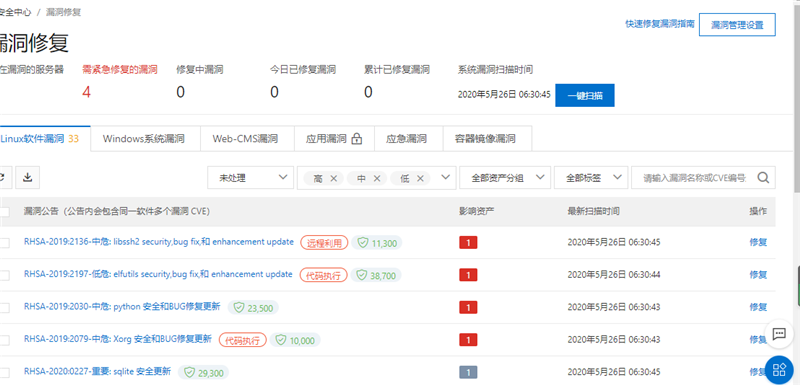Click 远程利用 tag on libssh2 row

(324, 243)
